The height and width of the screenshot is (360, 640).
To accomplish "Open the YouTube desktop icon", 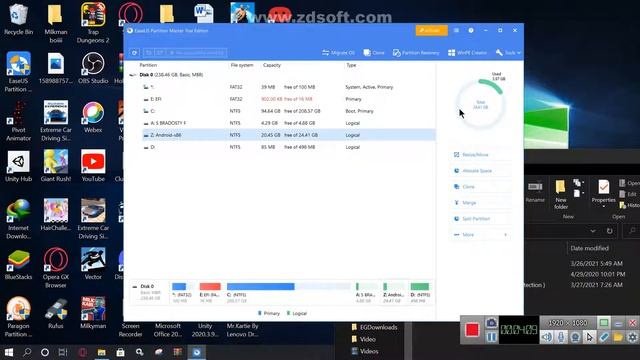I will pyautogui.click(x=93, y=166).
